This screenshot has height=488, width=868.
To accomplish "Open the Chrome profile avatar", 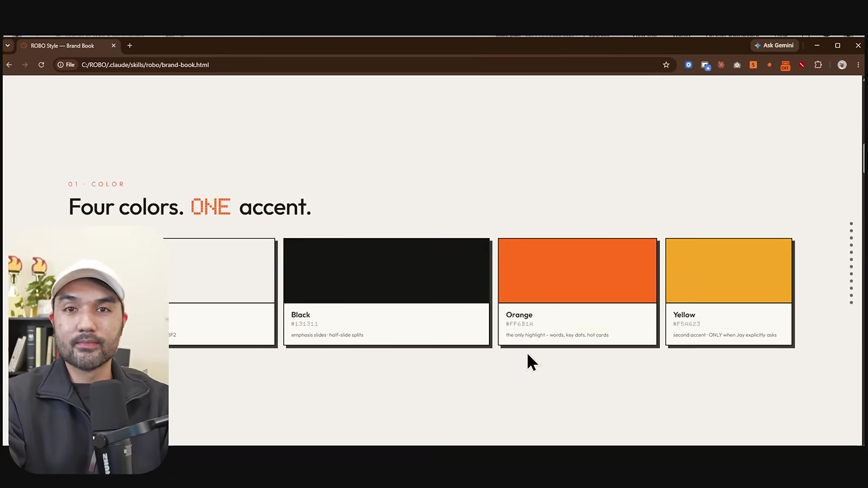I will point(842,65).
